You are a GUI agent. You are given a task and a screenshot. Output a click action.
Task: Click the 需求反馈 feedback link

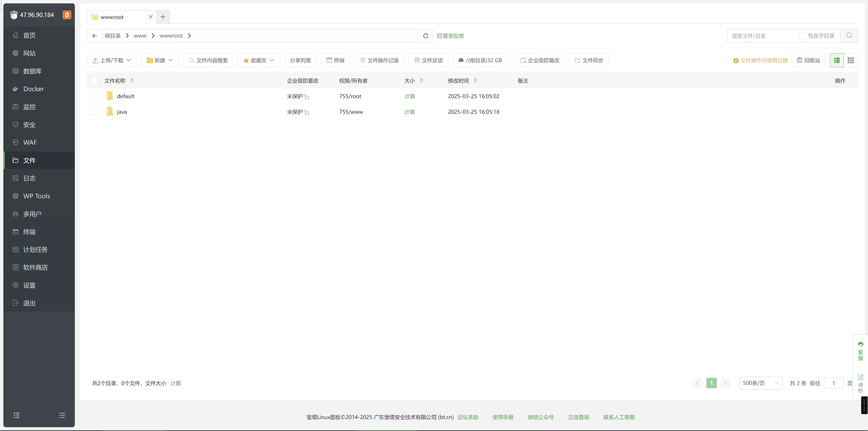[x=451, y=36]
